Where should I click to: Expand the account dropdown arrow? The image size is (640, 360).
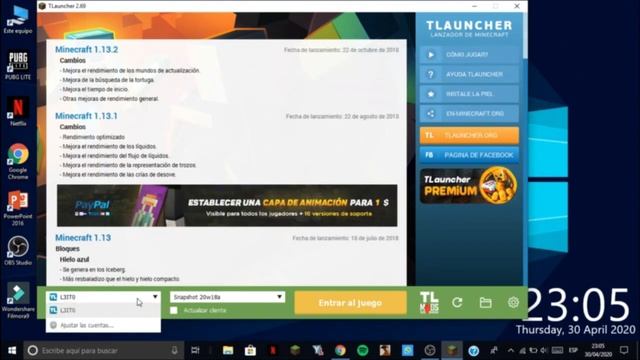(x=155, y=297)
